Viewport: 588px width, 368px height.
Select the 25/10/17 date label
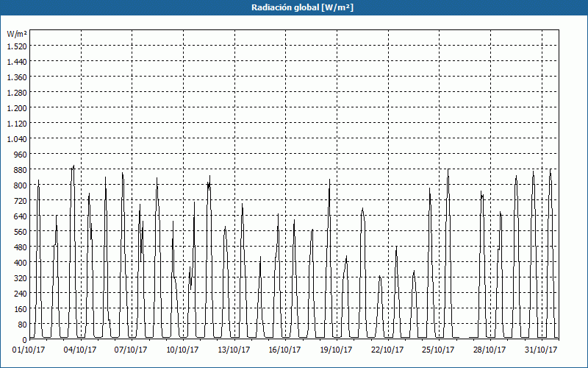[438, 350]
